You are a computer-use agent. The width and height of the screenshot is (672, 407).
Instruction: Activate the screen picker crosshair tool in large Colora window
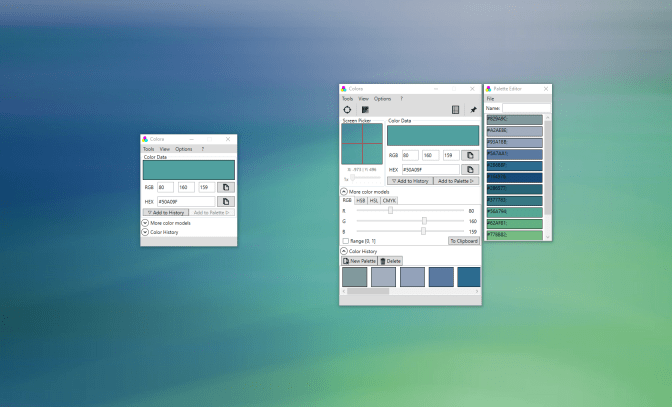click(347, 110)
